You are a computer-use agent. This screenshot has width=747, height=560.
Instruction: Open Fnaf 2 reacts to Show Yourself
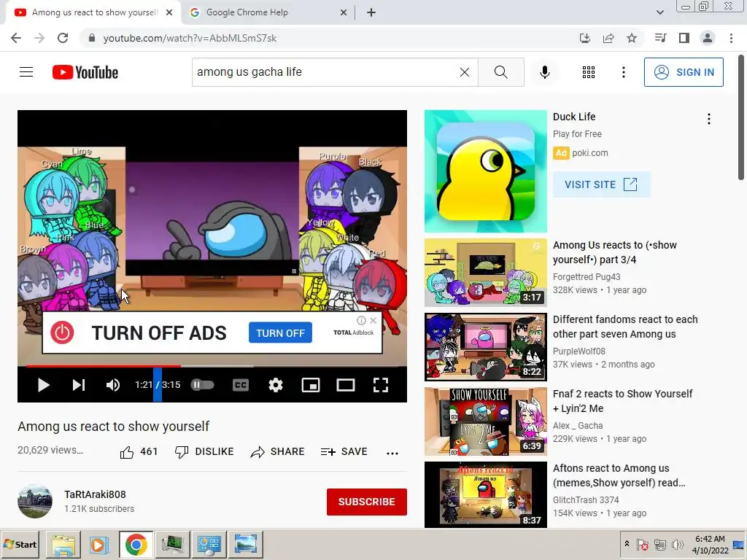point(623,401)
